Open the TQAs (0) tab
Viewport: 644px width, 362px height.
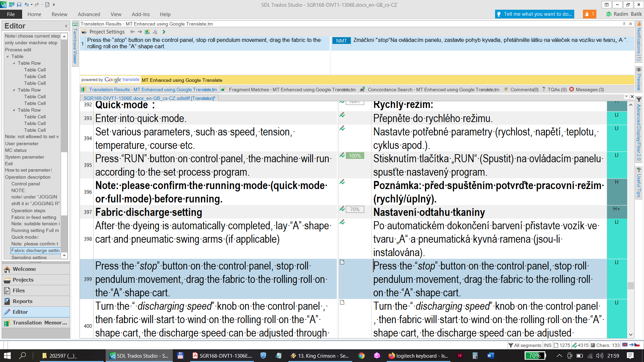[x=554, y=89]
